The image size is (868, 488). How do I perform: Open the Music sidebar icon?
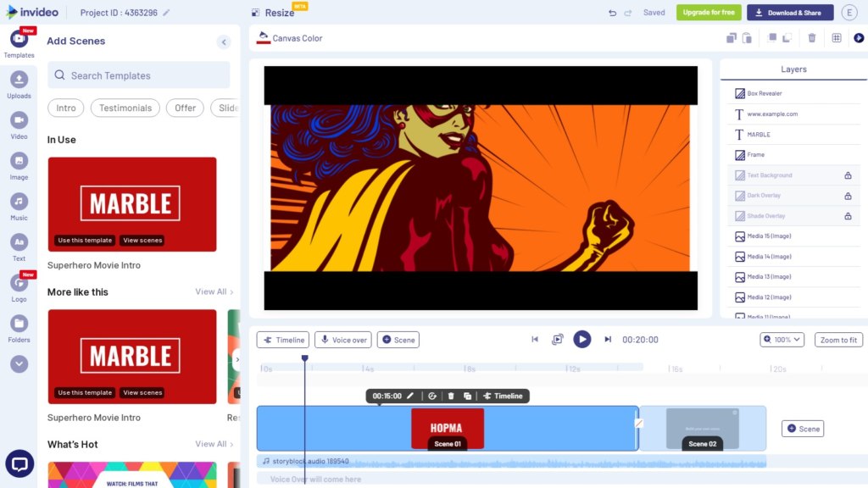coord(19,207)
